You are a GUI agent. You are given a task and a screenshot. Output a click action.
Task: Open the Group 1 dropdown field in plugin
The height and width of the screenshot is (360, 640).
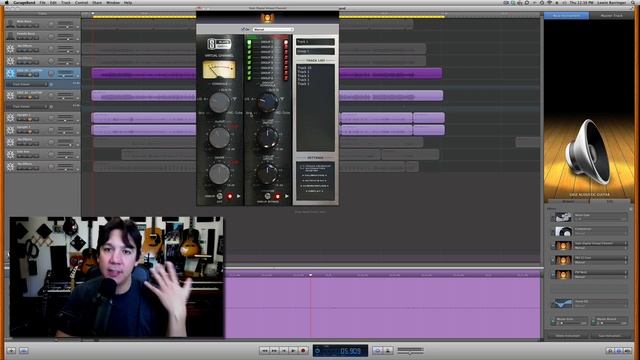[315, 51]
